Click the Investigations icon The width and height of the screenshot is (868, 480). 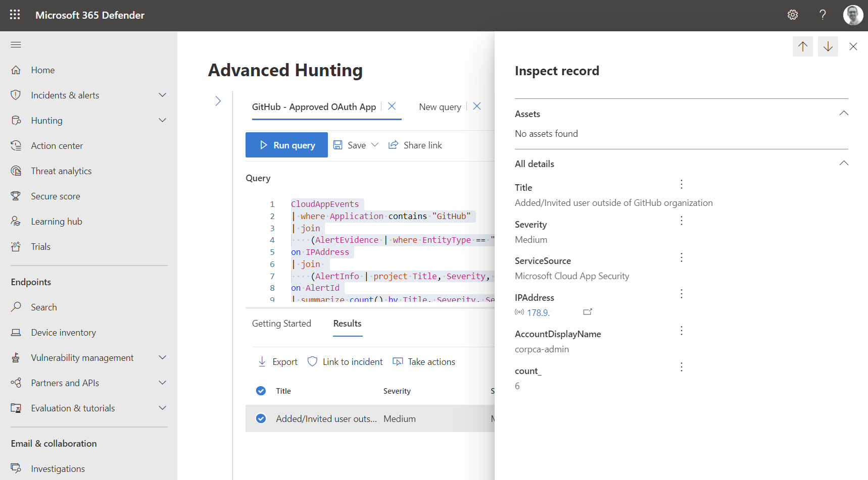[x=16, y=468]
